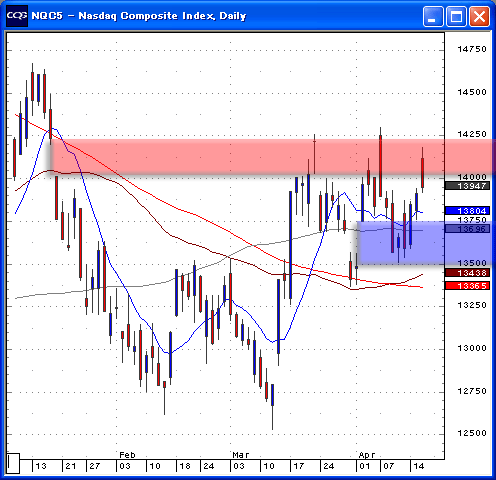Select the blue support zone rectangle
This screenshot has height=480, width=496.
point(426,243)
